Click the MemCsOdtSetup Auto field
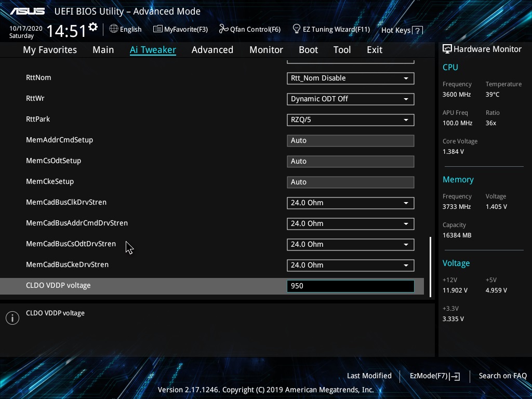The image size is (532, 399). [x=351, y=162]
